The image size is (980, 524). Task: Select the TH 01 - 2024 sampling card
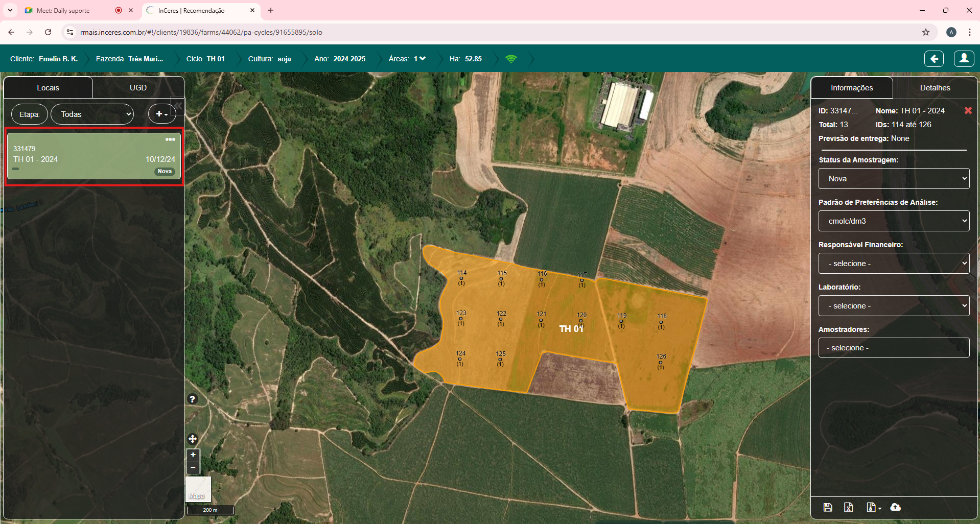click(94, 156)
